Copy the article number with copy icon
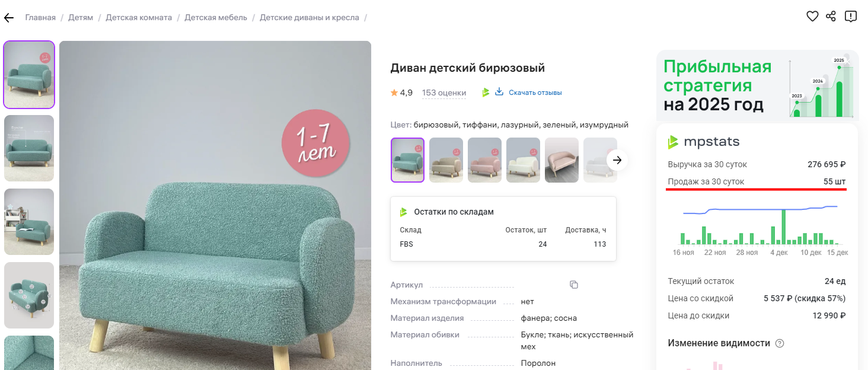The height and width of the screenshot is (370, 868). (574, 285)
